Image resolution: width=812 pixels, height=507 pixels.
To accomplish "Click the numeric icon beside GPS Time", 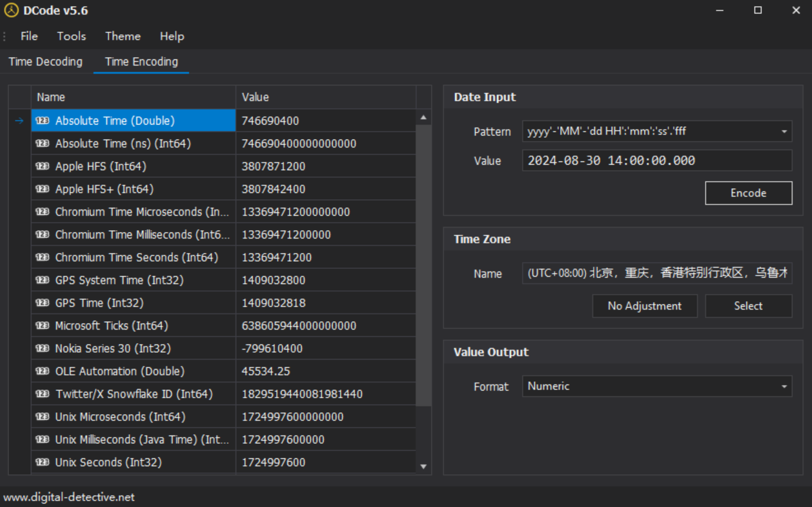I will click(42, 303).
